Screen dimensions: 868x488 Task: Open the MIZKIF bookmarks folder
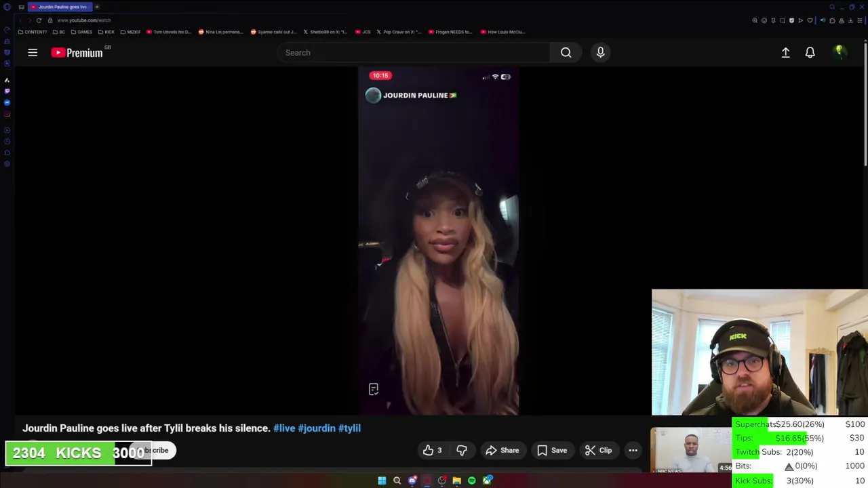[x=130, y=32]
